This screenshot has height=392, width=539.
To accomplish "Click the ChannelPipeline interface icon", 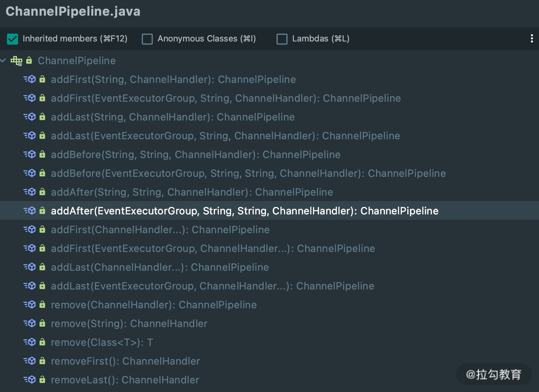I will [16, 61].
